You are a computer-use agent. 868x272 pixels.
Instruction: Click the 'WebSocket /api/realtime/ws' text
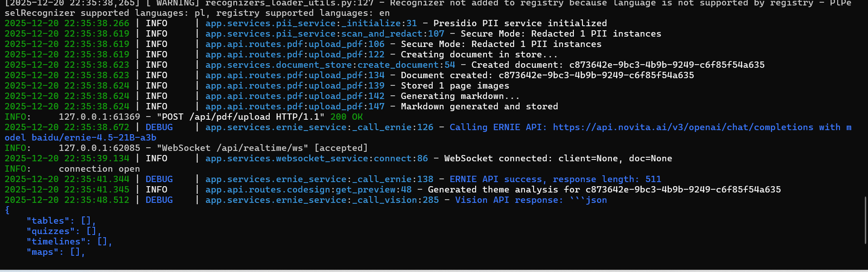point(233,148)
